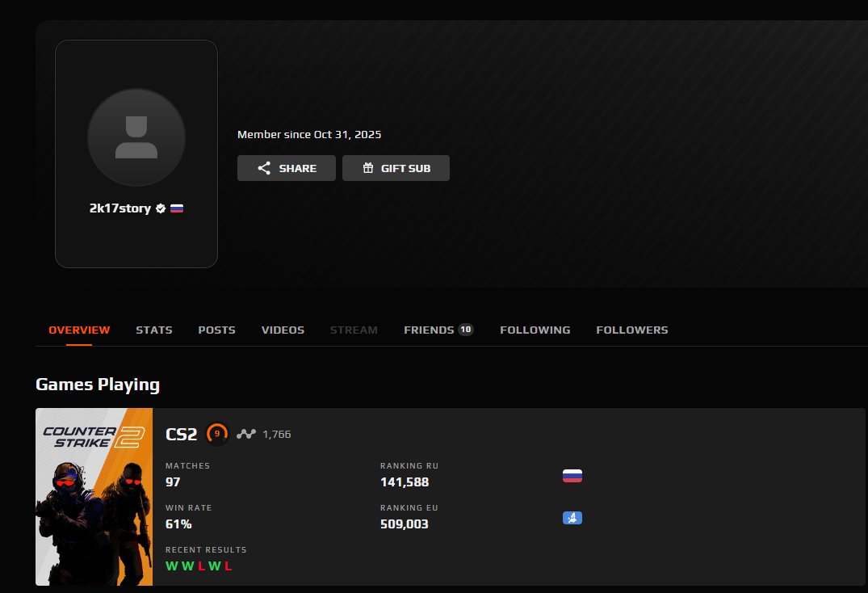
Task: Switch to the Stats tab
Action: coord(153,330)
